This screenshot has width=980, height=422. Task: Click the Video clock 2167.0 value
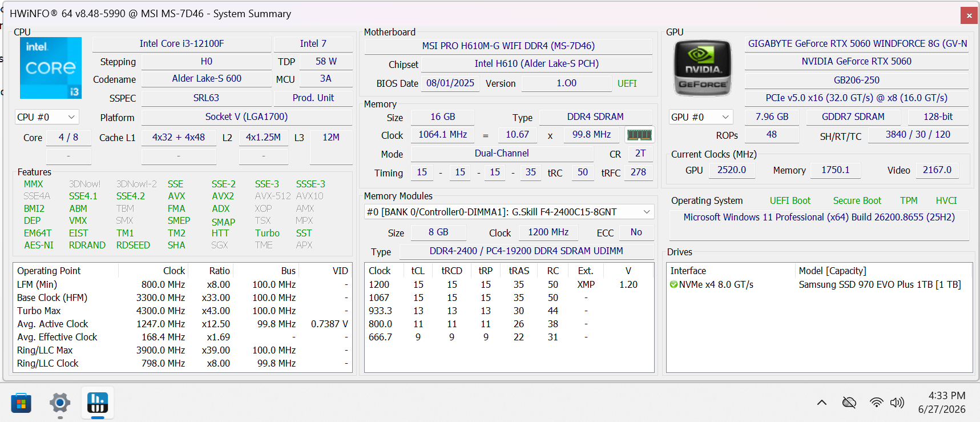(937, 170)
